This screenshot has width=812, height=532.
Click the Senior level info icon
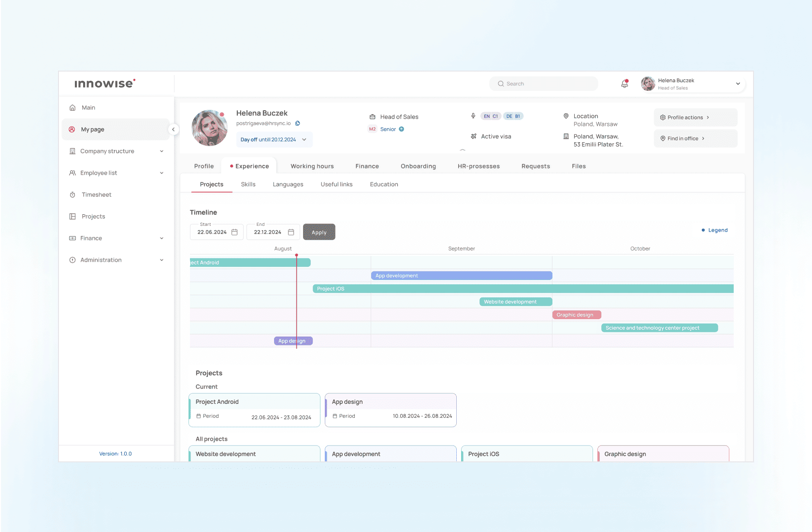pos(401,129)
